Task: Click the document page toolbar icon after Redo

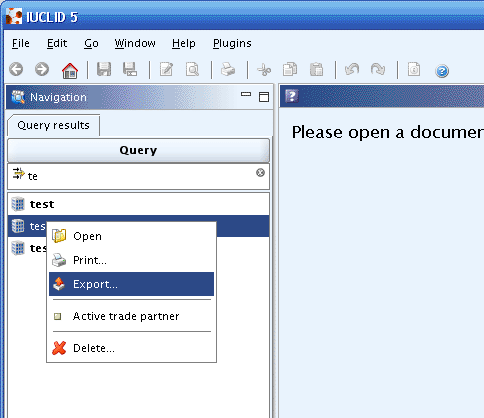Action: pyautogui.click(x=414, y=70)
